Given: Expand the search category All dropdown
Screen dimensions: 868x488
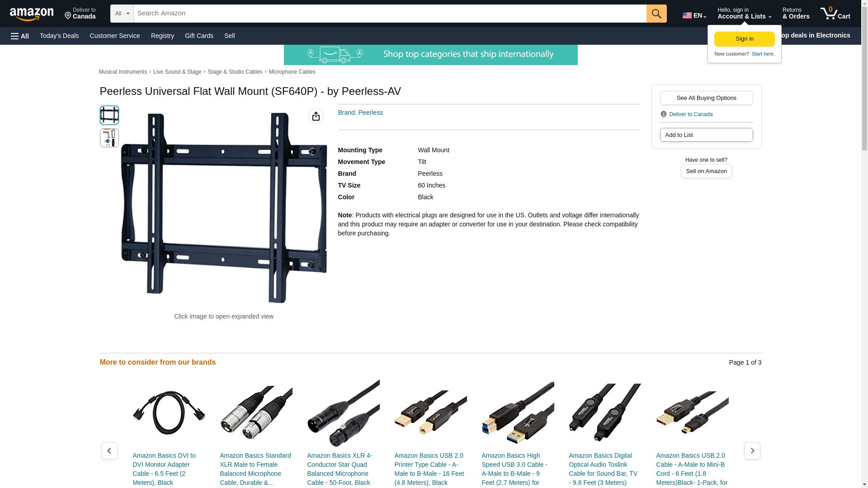Looking at the screenshot, I should point(122,14).
